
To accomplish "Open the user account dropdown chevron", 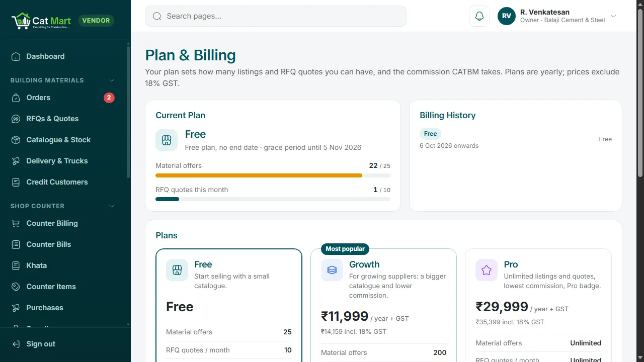I will coord(613,16).
